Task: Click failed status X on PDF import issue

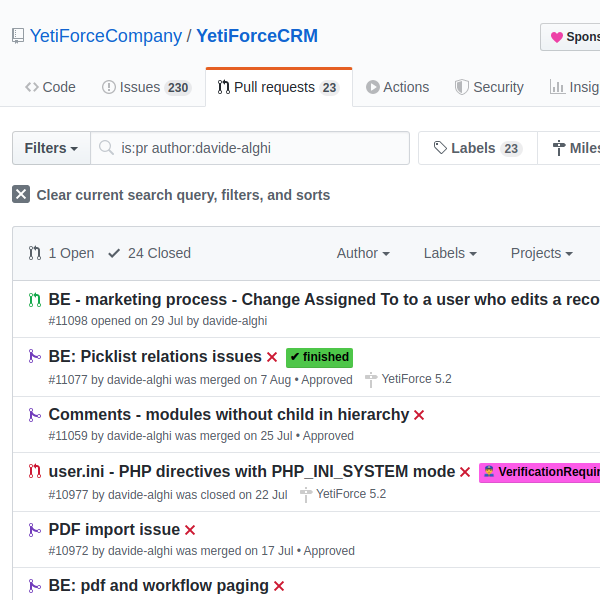Action: click(x=190, y=530)
